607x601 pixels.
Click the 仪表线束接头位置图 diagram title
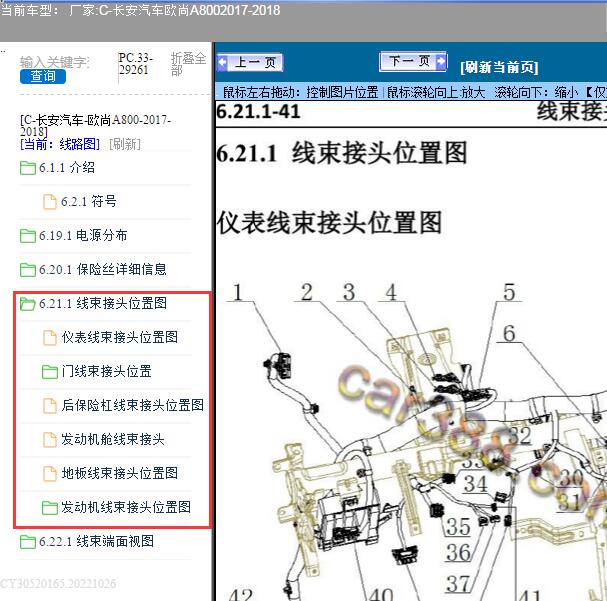pos(329,223)
